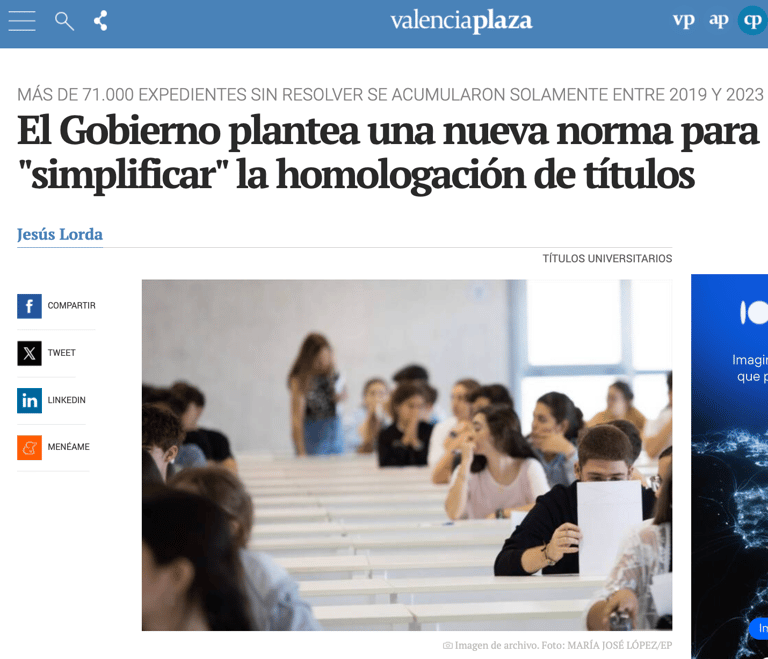Open the hamburger menu icon
This screenshot has width=768, height=659.
tap(22, 21)
